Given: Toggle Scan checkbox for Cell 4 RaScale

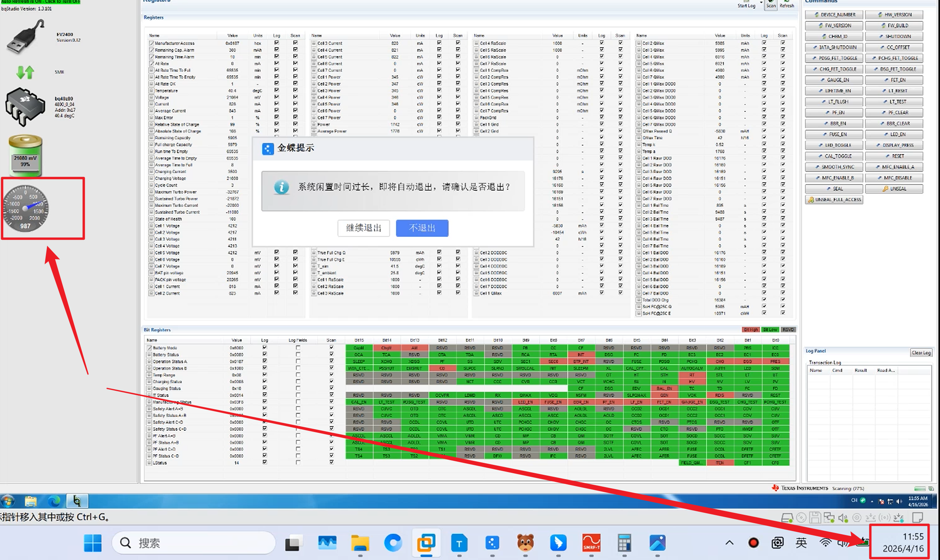Looking at the screenshot, I should (620, 43).
